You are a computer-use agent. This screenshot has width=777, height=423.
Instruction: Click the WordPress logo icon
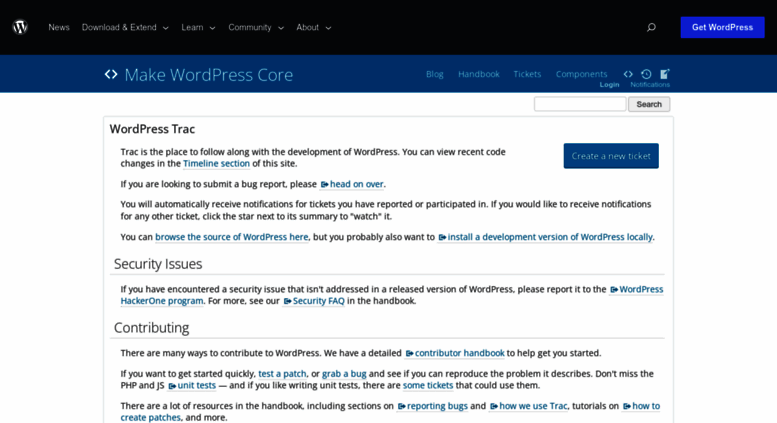(20, 27)
